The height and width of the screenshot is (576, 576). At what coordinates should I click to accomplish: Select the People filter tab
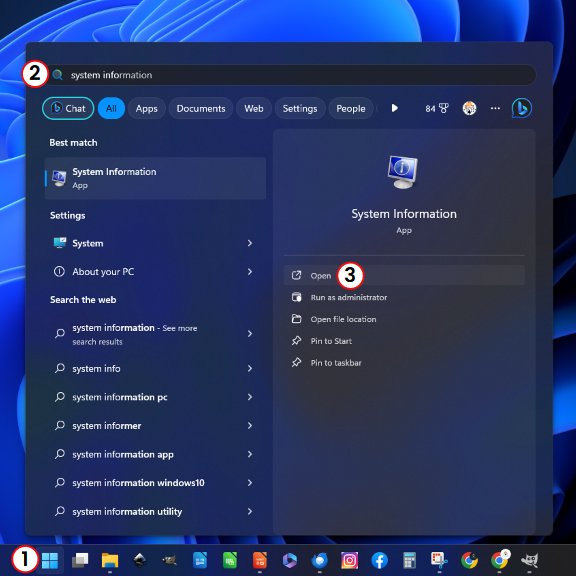pos(350,108)
